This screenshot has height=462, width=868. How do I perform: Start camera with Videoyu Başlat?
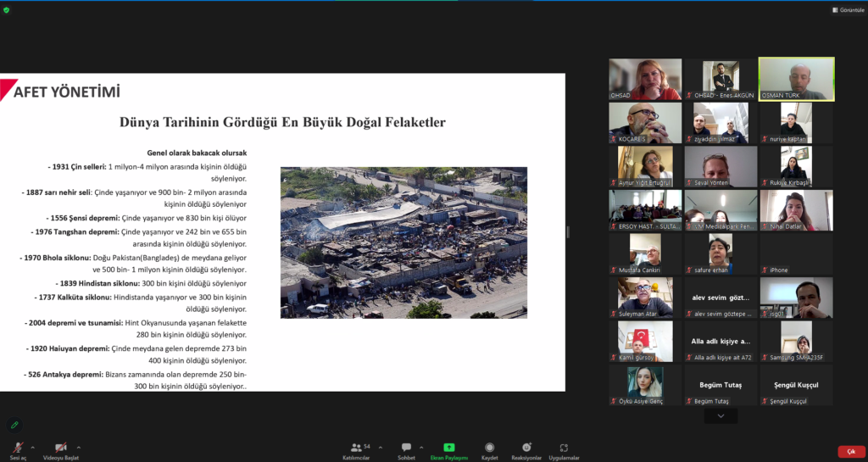(61, 448)
